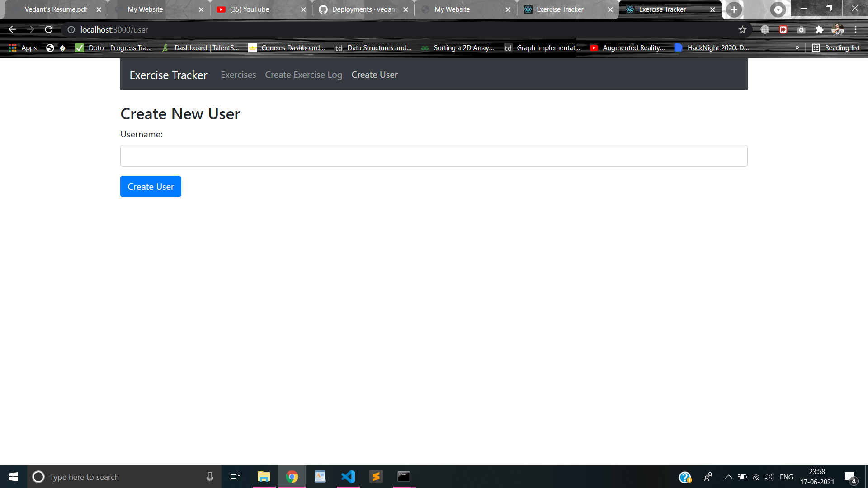Open File Explorer from taskbar
This screenshot has width=868, height=488.
264,477
